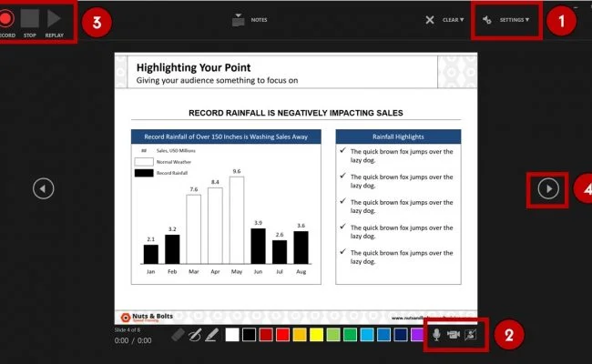Open the Settings dropdown
Image resolution: width=592 pixels, height=364 pixels.
coord(515,20)
